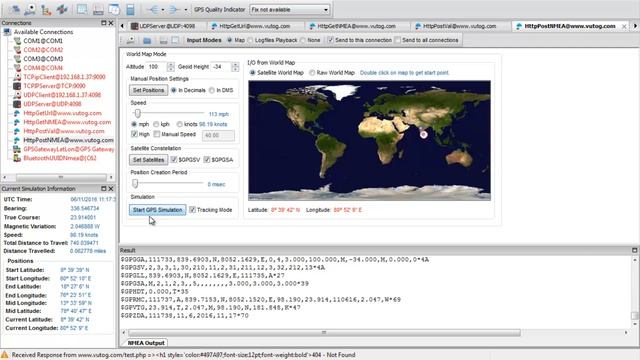Click the satellite icon in main toolbar
Screen dimensions: 640x360
(x=62, y=9)
